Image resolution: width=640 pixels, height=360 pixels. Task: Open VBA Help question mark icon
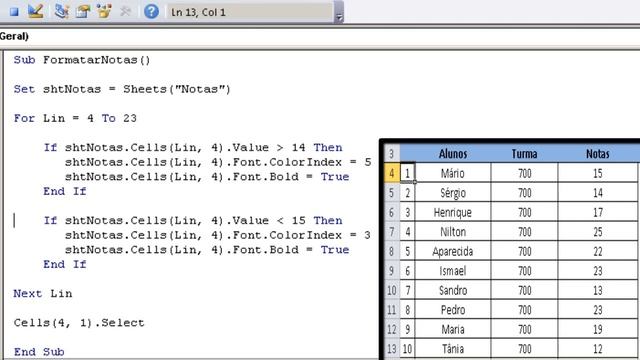coord(151,11)
